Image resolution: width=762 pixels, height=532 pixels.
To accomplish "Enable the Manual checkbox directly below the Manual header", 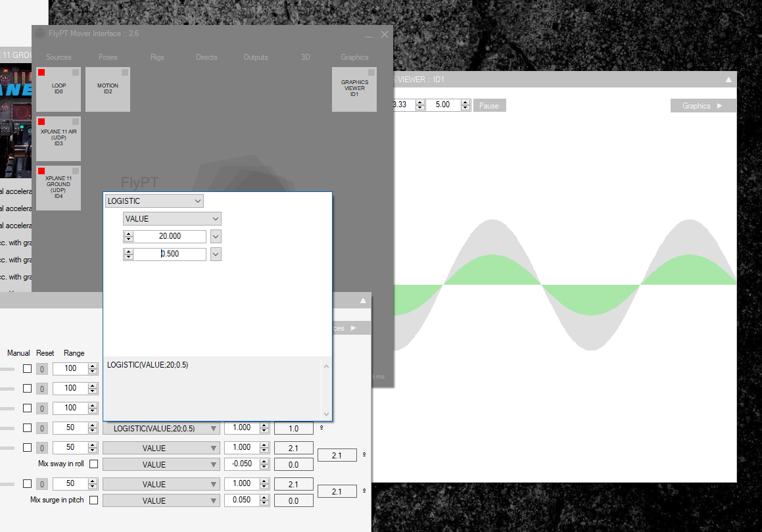I will click(27, 369).
